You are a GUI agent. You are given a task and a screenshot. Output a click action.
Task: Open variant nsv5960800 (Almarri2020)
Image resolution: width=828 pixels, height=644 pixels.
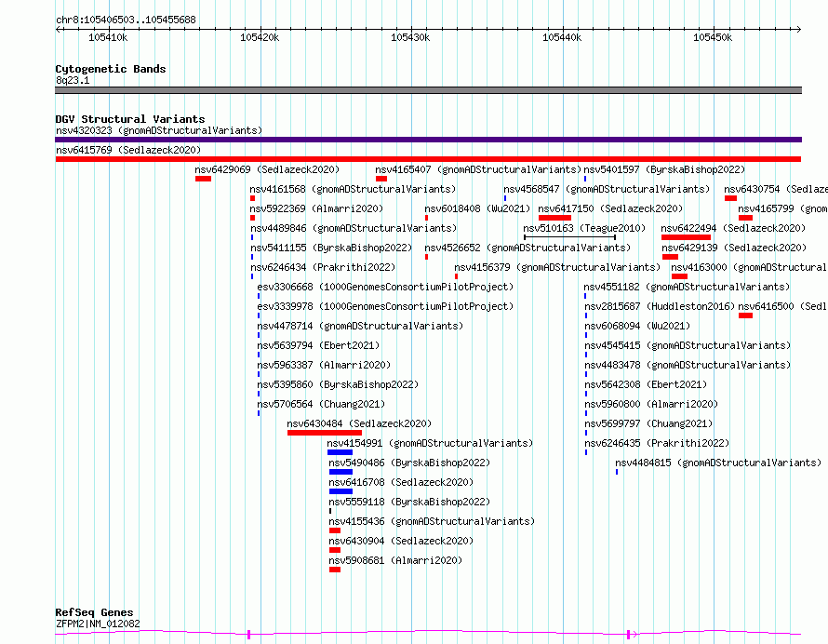[651, 404]
